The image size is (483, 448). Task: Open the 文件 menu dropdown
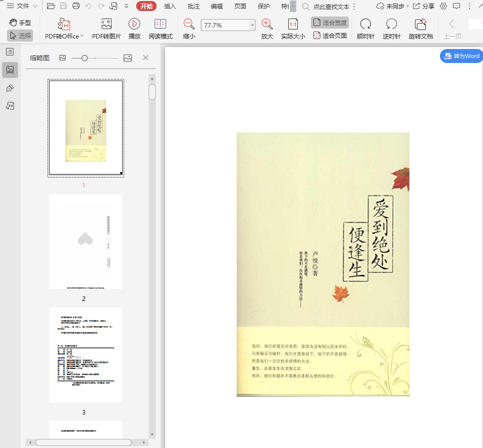[23, 6]
